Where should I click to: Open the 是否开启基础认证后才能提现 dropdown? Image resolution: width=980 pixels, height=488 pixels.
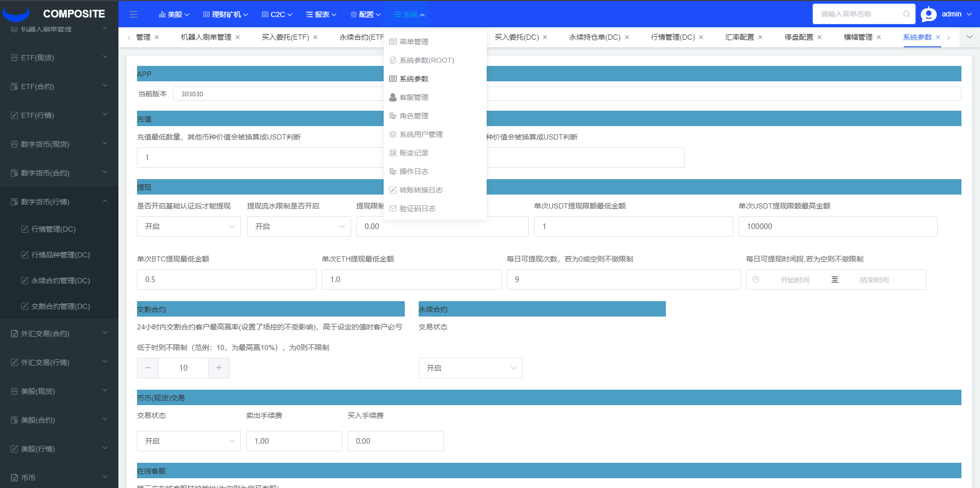(188, 226)
